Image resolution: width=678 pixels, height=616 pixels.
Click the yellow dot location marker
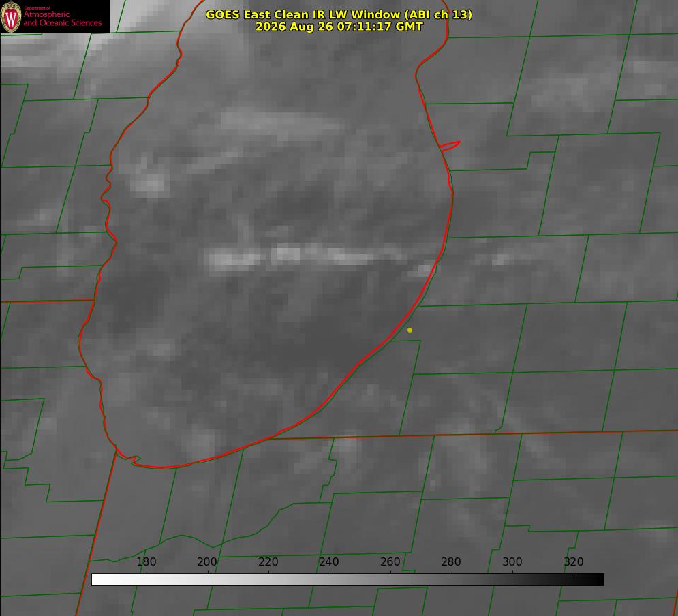410,330
